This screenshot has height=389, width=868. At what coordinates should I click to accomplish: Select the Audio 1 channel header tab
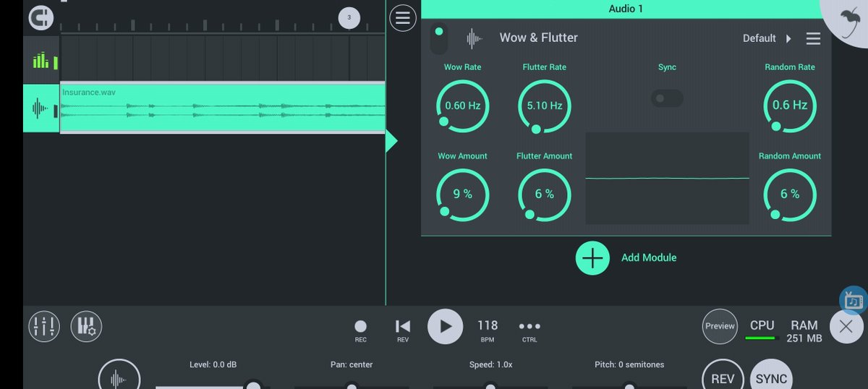click(x=626, y=9)
